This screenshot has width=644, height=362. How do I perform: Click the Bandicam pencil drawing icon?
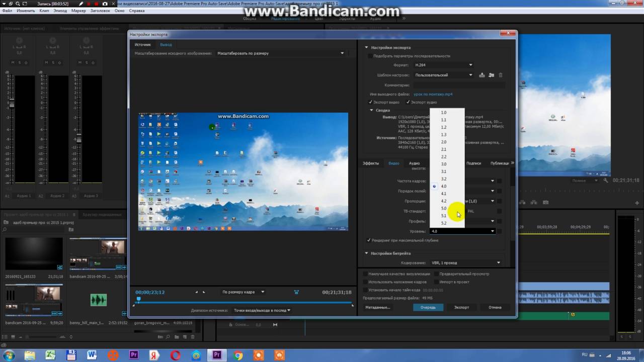pyautogui.click(x=82, y=4)
